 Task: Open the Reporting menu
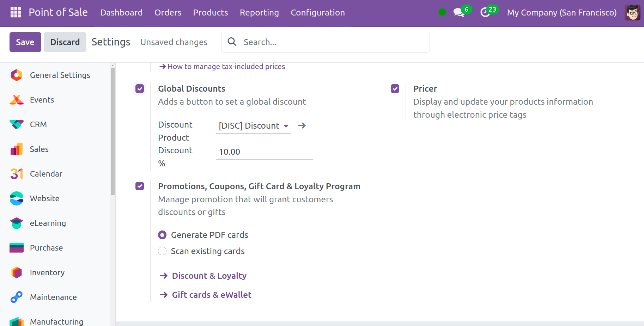[x=259, y=13]
